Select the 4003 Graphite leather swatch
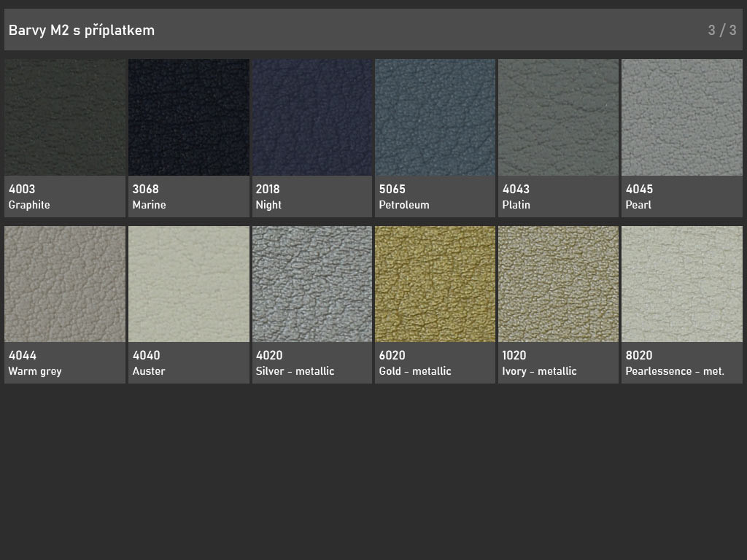Image resolution: width=747 pixels, height=560 pixels. (65, 117)
